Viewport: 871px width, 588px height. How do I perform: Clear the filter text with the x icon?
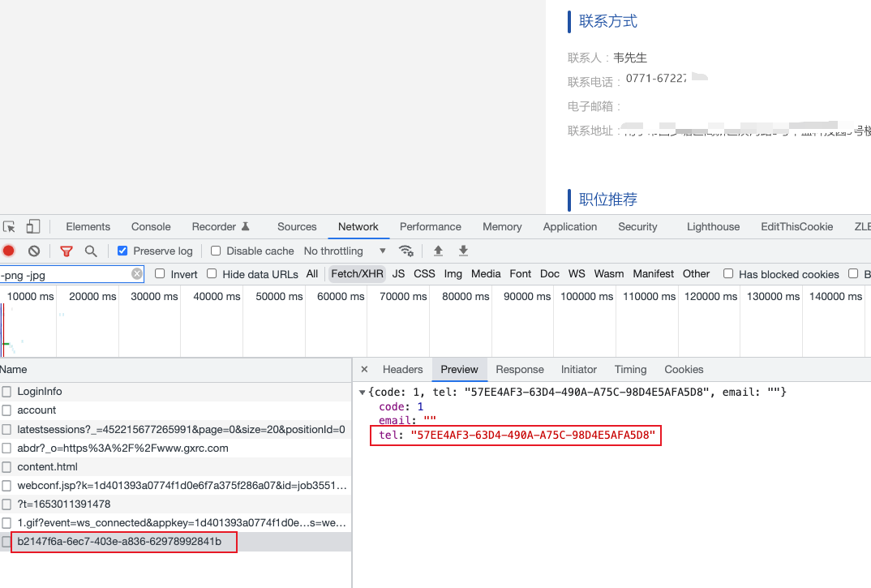[x=136, y=274]
